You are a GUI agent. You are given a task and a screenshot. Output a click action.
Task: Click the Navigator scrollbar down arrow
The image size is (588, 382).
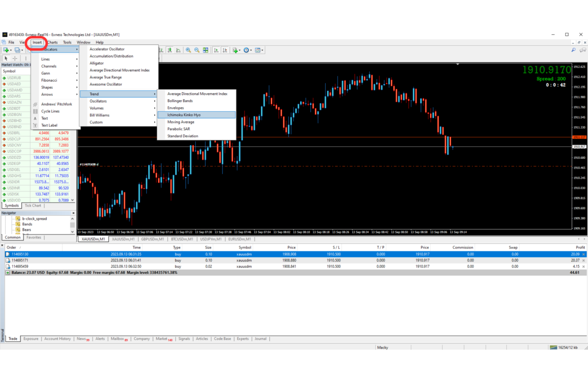pyautogui.click(x=73, y=232)
